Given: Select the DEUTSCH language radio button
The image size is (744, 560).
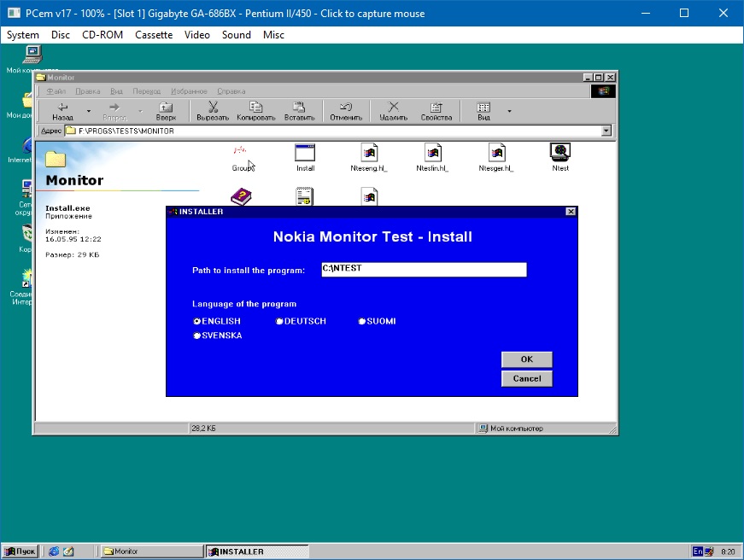Looking at the screenshot, I should 279,322.
